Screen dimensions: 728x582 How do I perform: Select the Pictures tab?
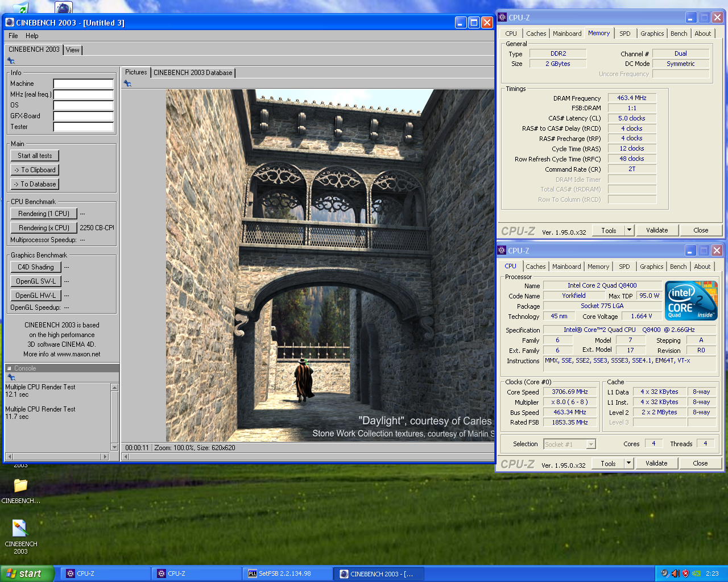136,72
